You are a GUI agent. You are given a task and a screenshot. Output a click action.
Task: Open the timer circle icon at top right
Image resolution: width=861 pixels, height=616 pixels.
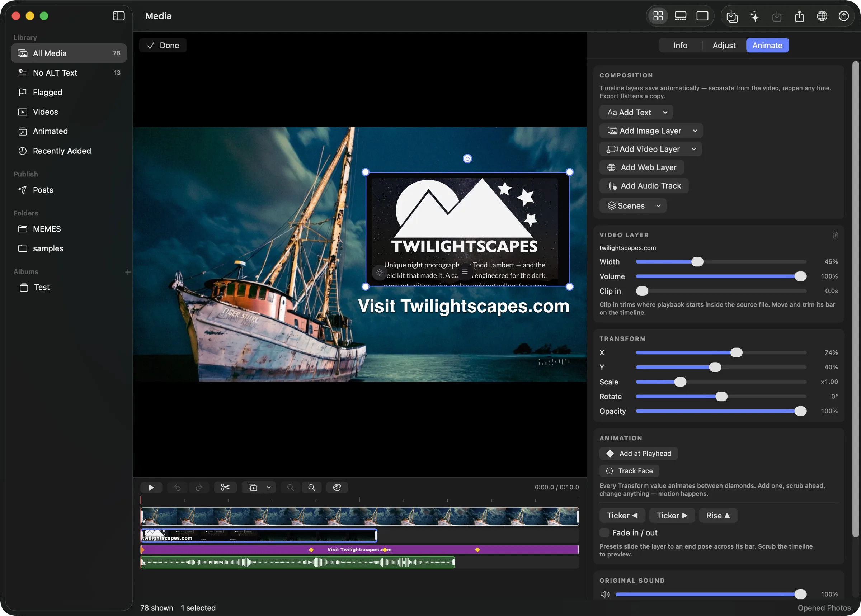click(x=844, y=16)
